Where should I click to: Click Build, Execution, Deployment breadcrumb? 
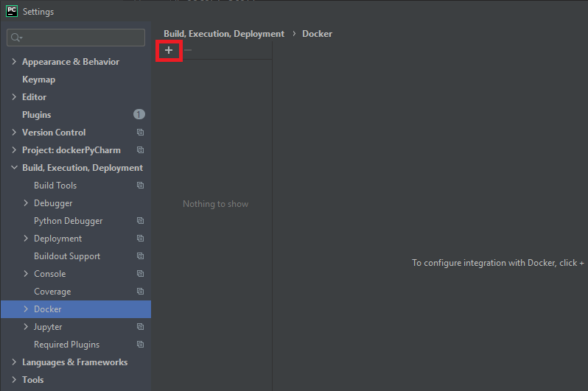click(224, 34)
